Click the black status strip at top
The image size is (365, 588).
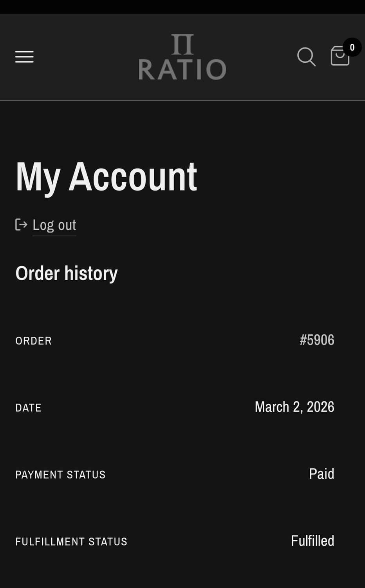click(182, 7)
